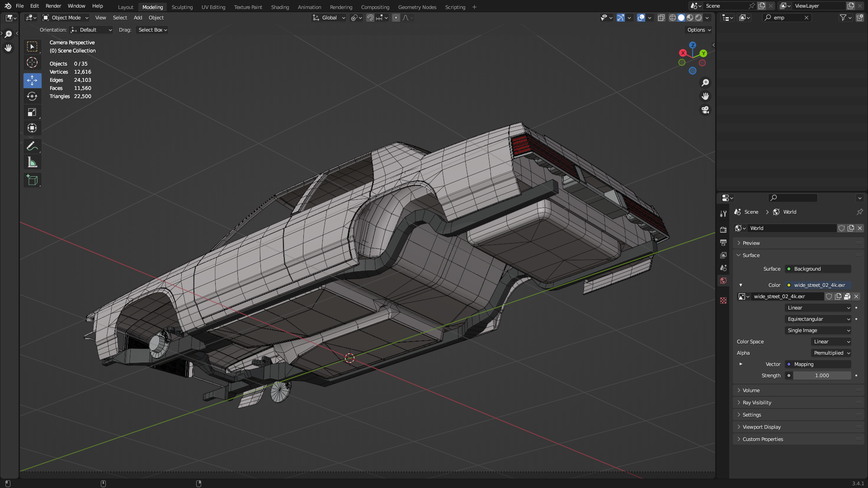Open the Render properties tab icon
The height and width of the screenshot is (488, 868).
[x=723, y=230]
